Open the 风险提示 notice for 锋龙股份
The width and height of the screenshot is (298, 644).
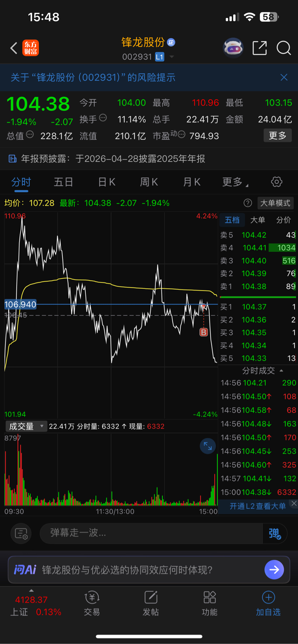pos(93,77)
